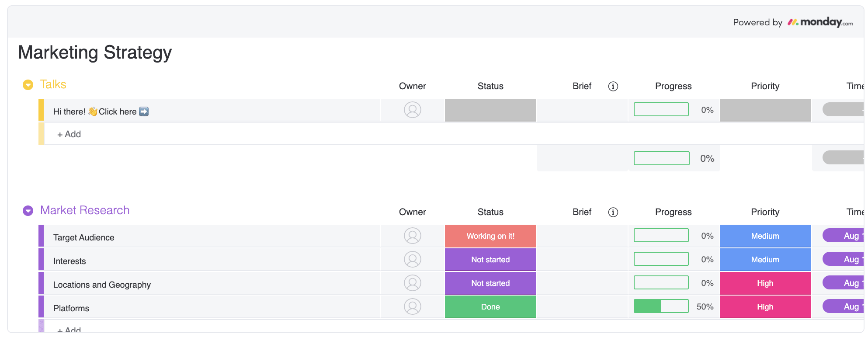868x341 pixels.
Task: Collapse the Market Research group
Action: click(28, 210)
